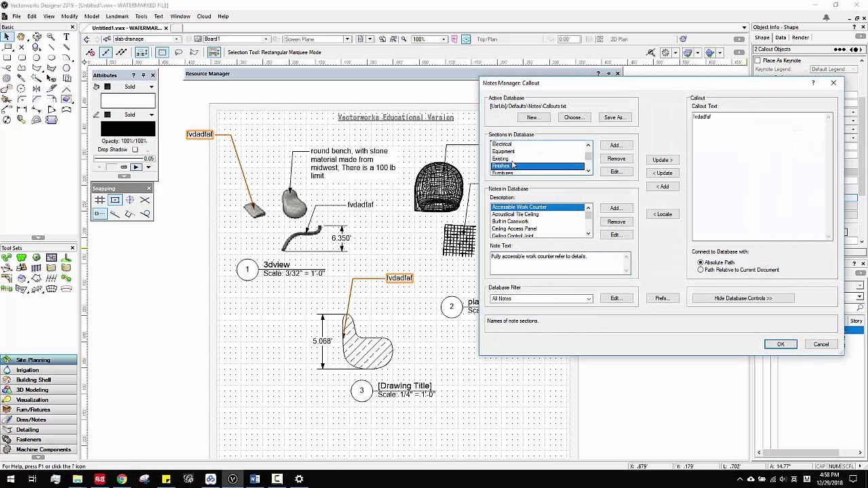This screenshot has height=488, width=868.
Task: Switch to Data tab in Object Info
Action: click(781, 38)
